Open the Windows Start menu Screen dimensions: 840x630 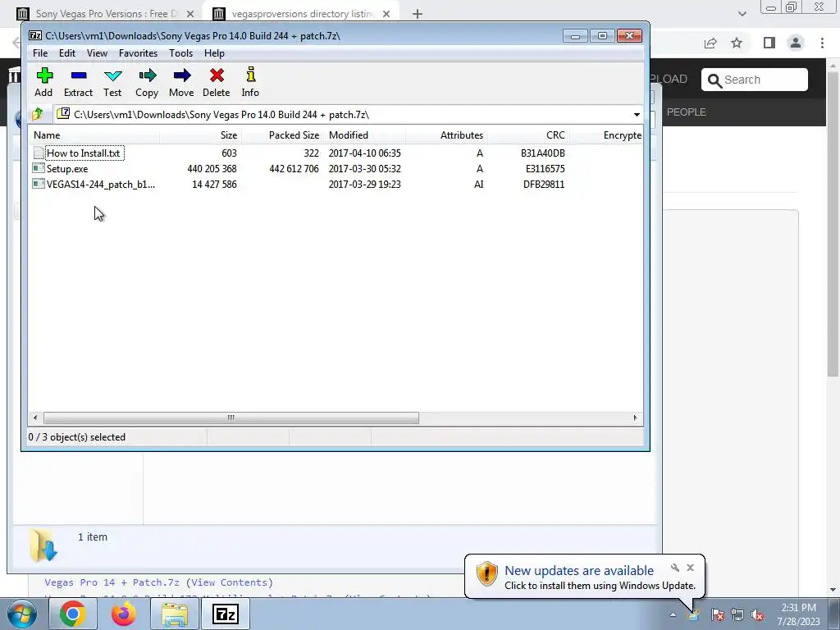[x=22, y=614]
